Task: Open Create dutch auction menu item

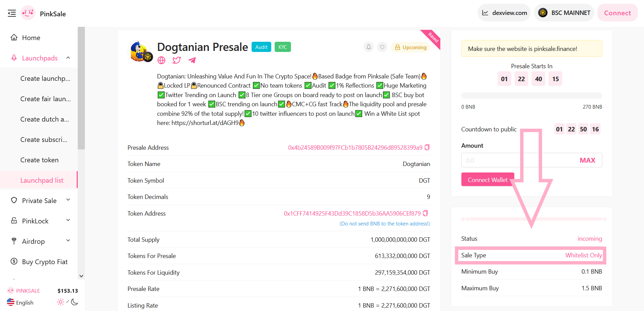Action: click(44, 119)
